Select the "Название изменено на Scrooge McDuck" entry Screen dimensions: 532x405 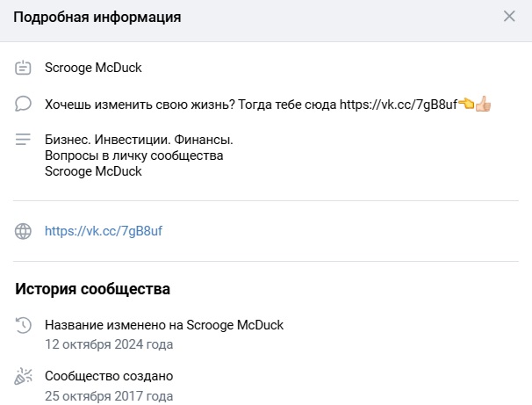(x=164, y=325)
